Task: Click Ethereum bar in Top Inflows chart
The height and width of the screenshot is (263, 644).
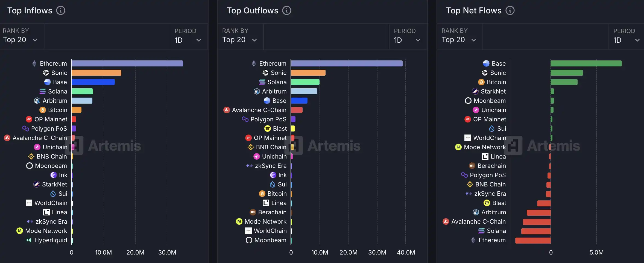Action: pyautogui.click(x=127, y=63)
